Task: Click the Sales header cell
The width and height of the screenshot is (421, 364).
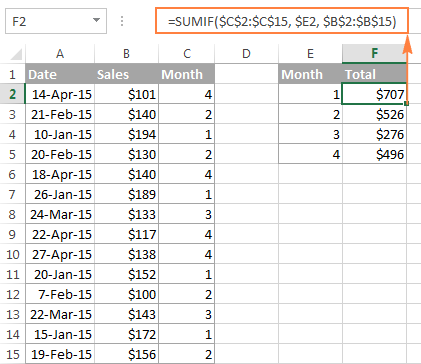Action: click(x=126, y=74)
